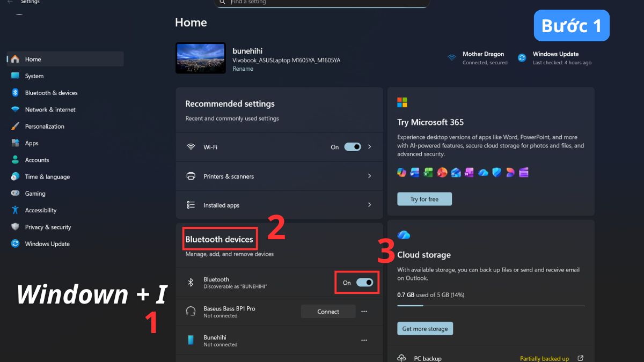Image resolution: width=644 pixels, height=362 pixels.
Task: Open the Apps settings page
Action: 65,143
